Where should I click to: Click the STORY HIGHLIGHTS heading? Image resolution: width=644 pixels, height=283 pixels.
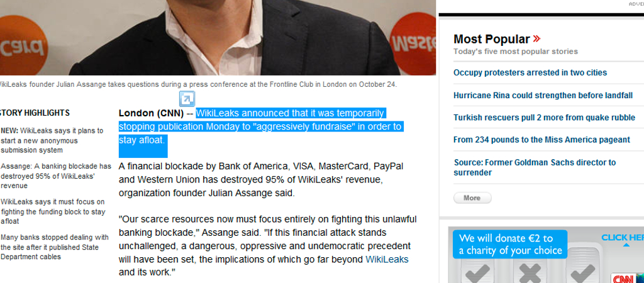pyautogui.click(x=35, y=113)
